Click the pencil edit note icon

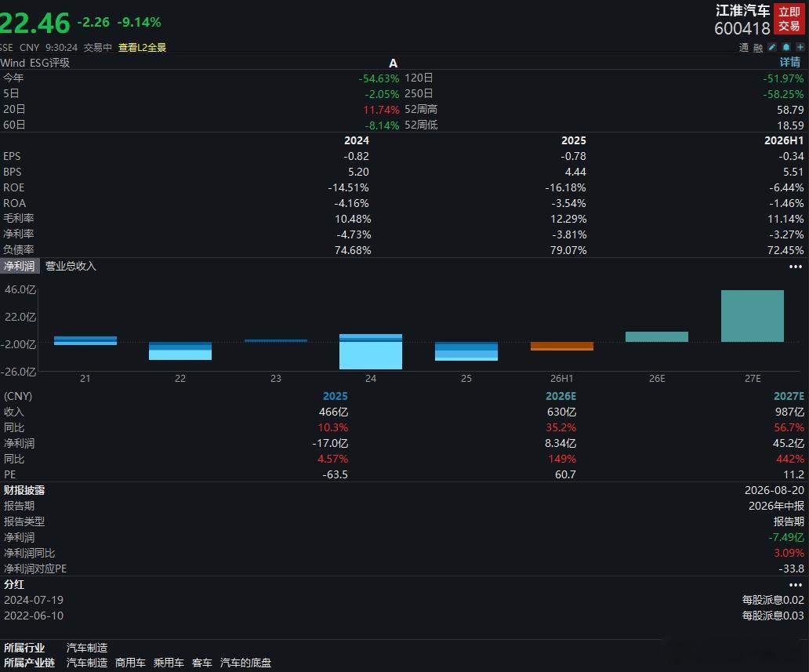(x=772, y=47)
